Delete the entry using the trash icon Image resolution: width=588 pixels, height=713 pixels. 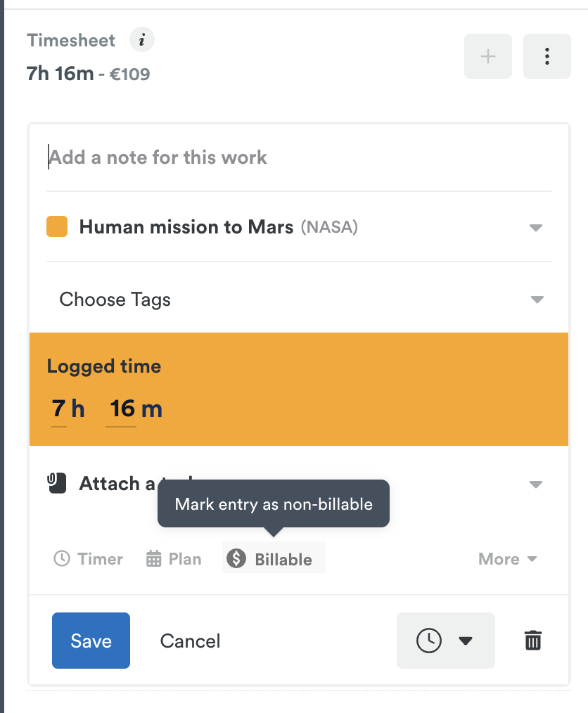point(532,641)
